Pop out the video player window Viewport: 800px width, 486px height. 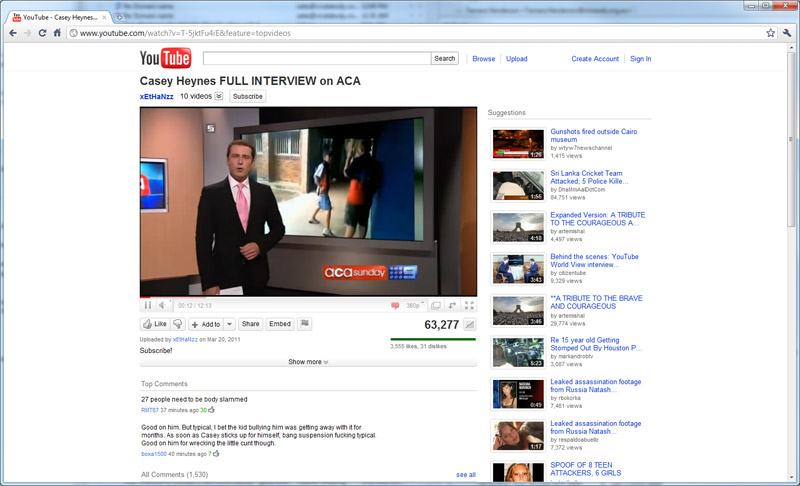pyautogui.click(x=452, y=305)
